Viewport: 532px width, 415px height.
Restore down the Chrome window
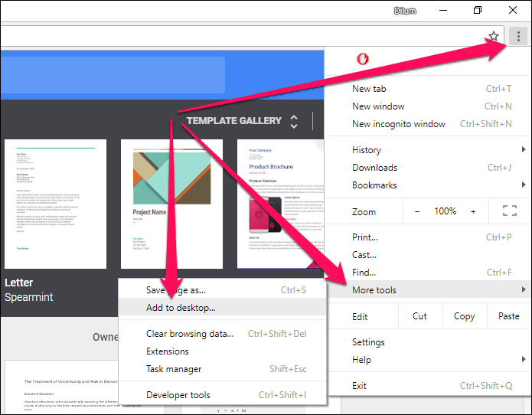point(478,10)
